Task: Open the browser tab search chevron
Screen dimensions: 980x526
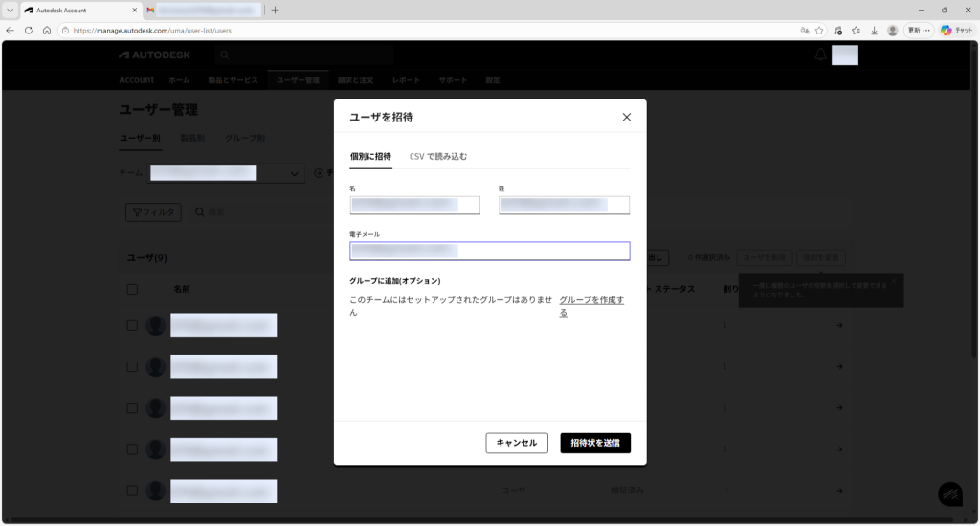Action: 9,10
